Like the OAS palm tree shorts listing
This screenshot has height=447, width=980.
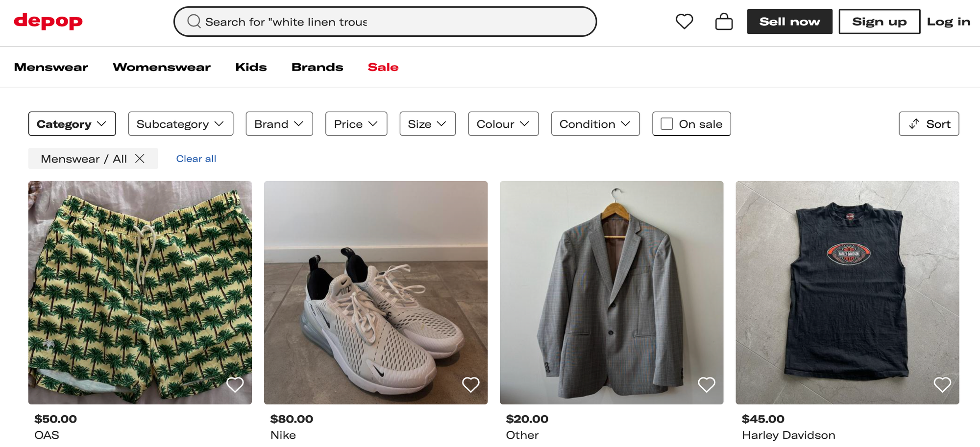(x=235, y=384)
